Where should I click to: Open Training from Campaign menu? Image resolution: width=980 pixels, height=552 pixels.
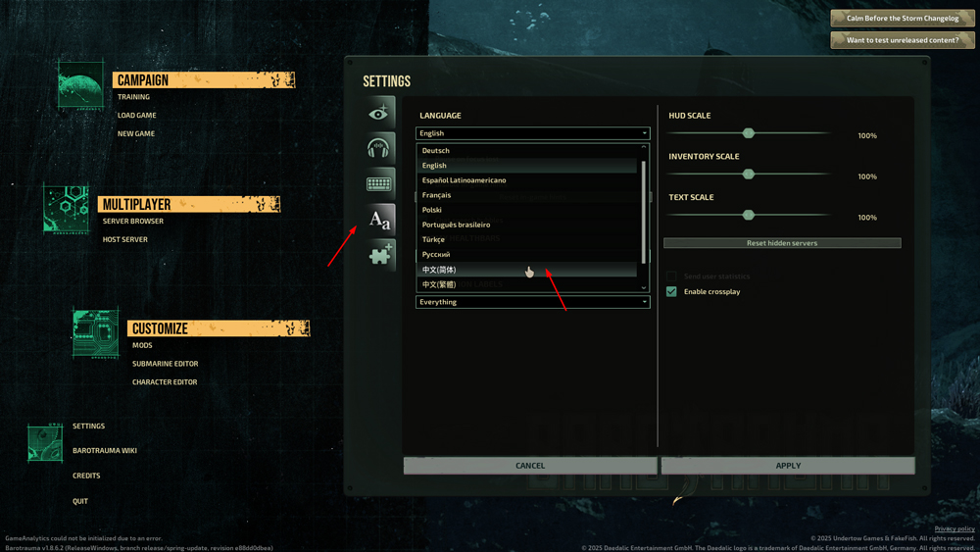(x=133, y=97)
